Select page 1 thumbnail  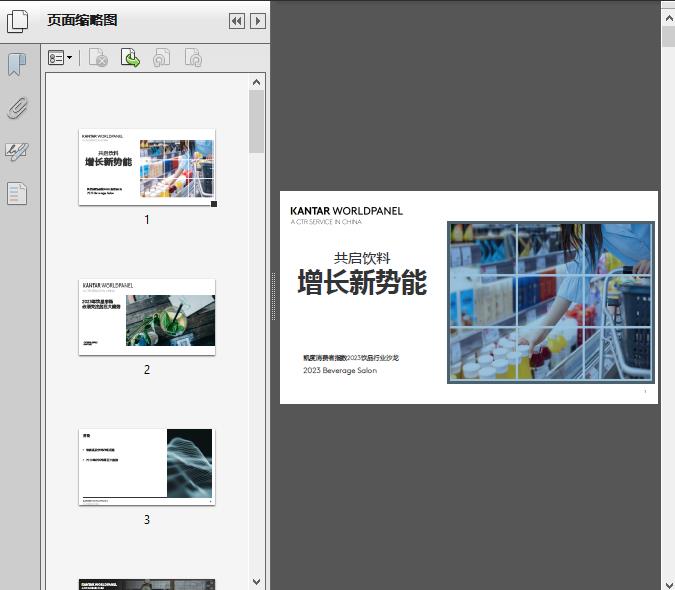147,167
